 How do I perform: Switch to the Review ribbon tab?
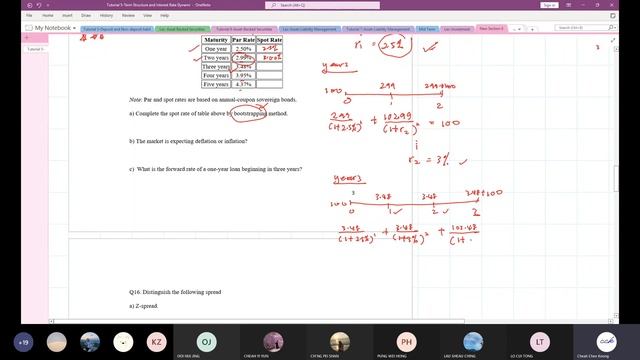click(x=128, y=16)
